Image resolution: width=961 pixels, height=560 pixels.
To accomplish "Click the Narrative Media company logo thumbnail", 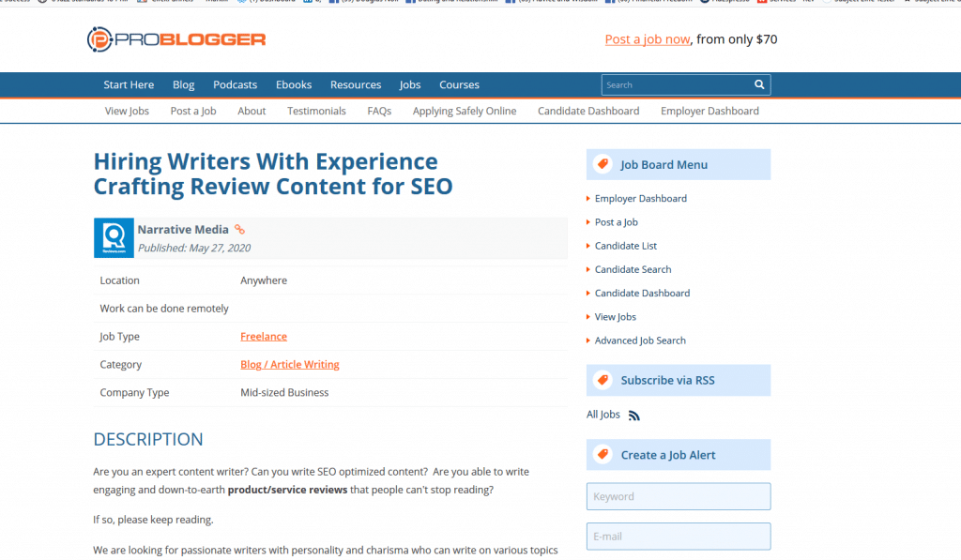I will (x=114, y=237).
